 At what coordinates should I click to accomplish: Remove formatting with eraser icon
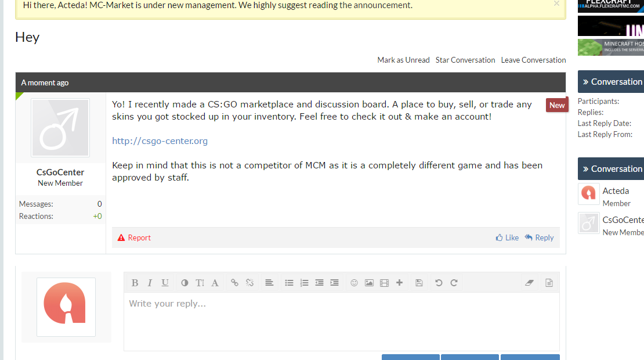(529, 283)
